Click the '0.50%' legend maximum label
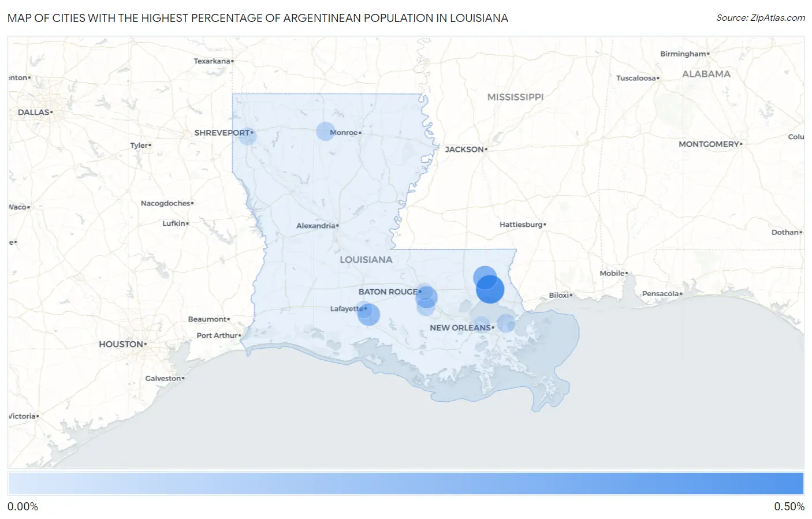This screenshot has height=519, width=812. [789, 507]
